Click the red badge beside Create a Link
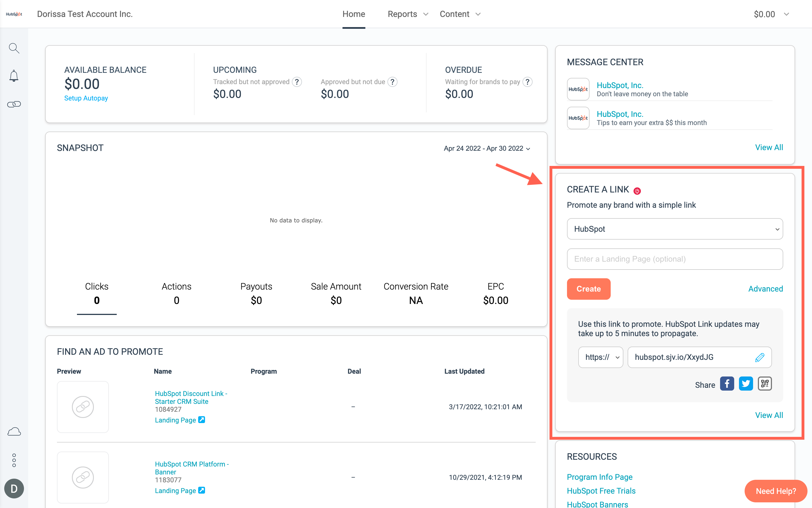Viewport: 812px width, 508px height. point(637,191)
